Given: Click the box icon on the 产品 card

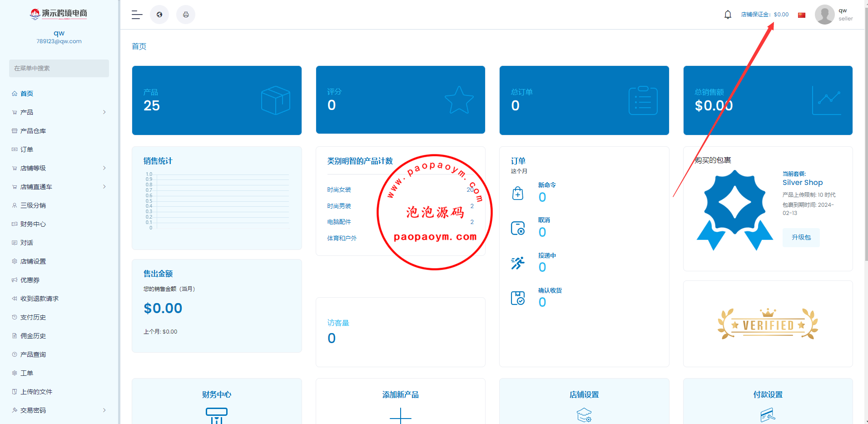Looking at the screenshot, I should click(275, 100).
